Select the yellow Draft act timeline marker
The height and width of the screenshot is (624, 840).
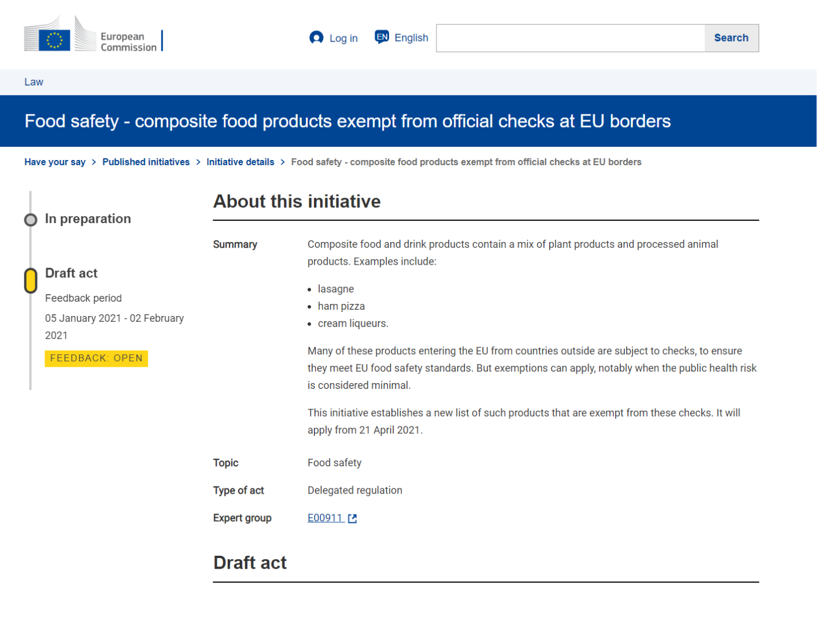pyautogui.click(x=31, y=281)
